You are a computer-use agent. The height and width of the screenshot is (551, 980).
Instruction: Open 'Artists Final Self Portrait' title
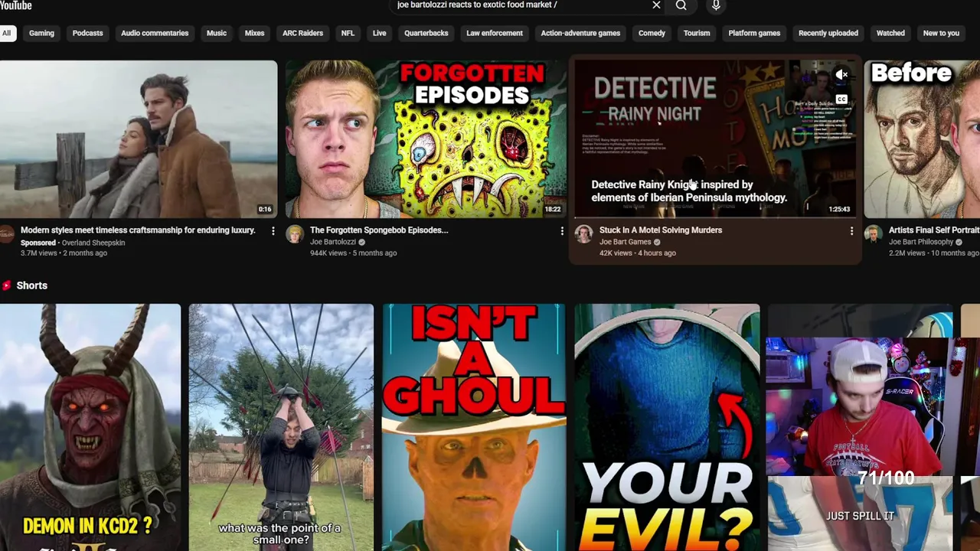[x=934, y=230]
